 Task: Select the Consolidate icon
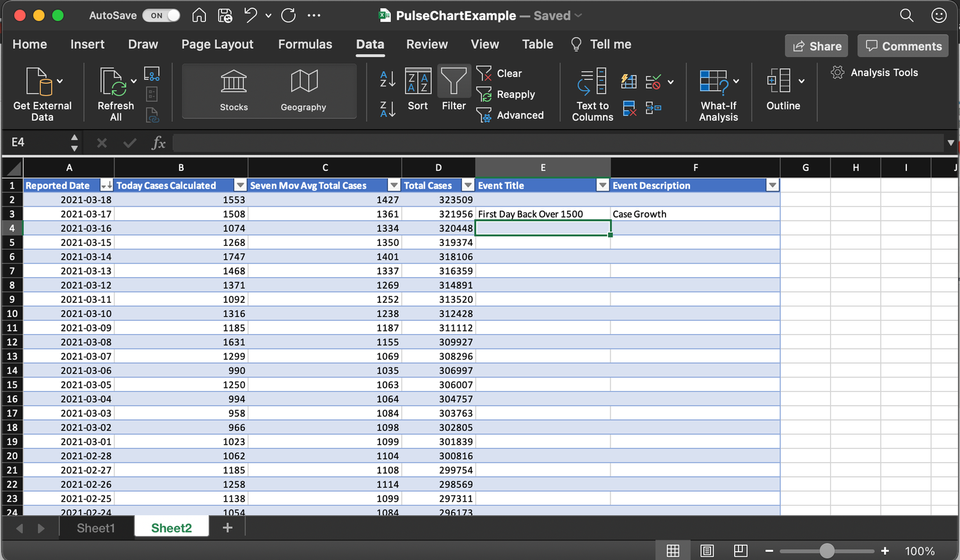click(653, 108)
